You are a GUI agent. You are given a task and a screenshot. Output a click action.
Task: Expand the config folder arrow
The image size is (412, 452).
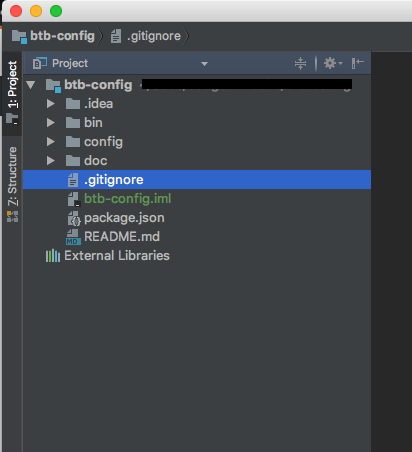click(x=51, y=142)
